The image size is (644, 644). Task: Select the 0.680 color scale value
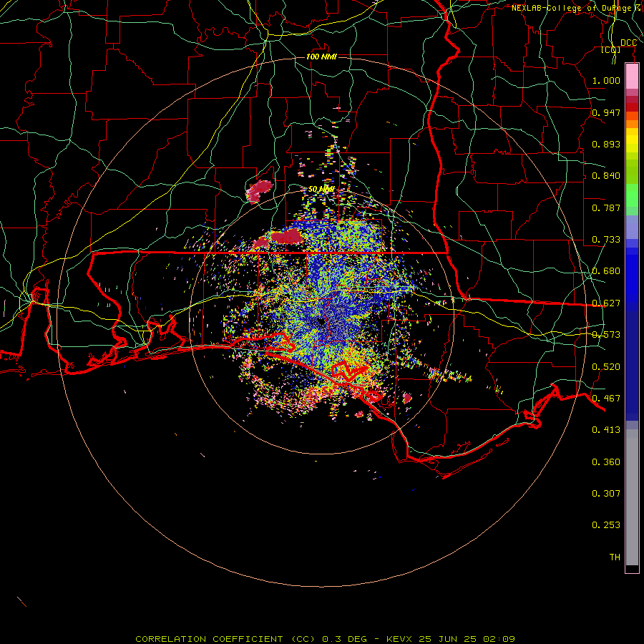click(x=606, y=271)
